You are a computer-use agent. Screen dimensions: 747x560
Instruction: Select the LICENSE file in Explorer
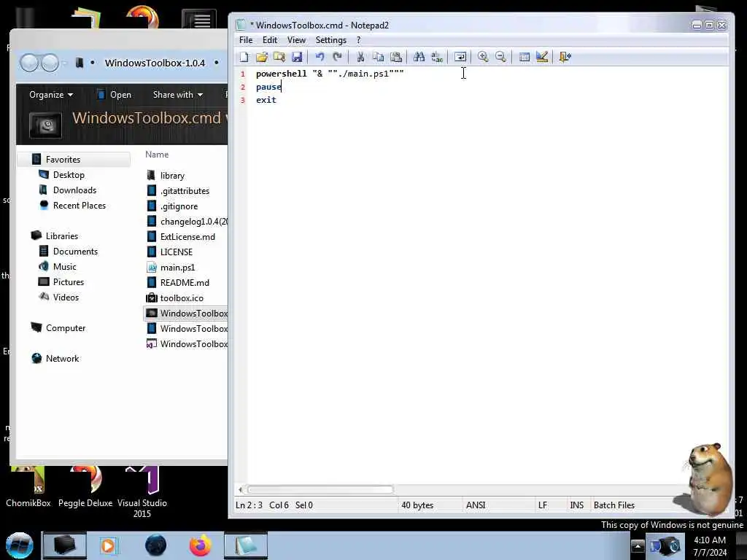tap(177, 252)
